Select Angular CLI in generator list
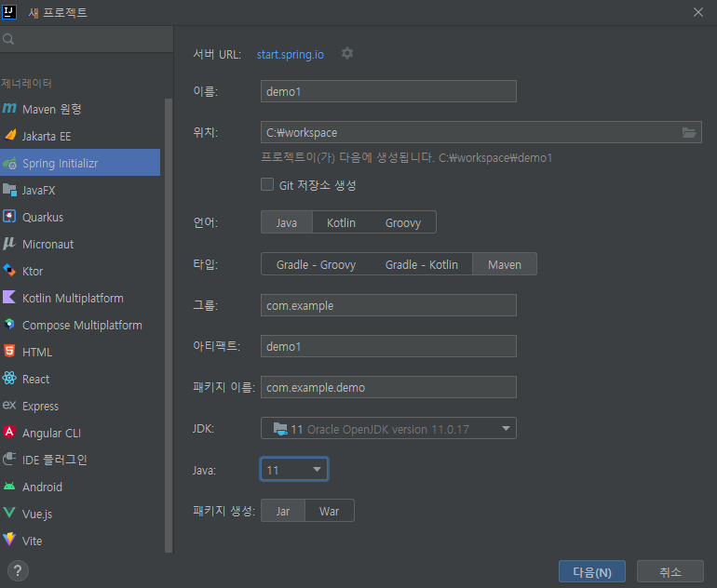Image resolution: width=717 pixels, height=588 pixels. point(80,433)
